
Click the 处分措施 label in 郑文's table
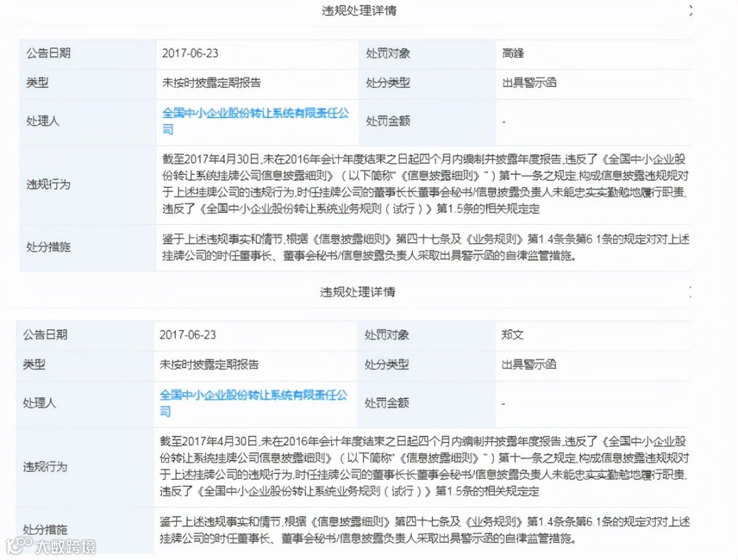(45, 529)
